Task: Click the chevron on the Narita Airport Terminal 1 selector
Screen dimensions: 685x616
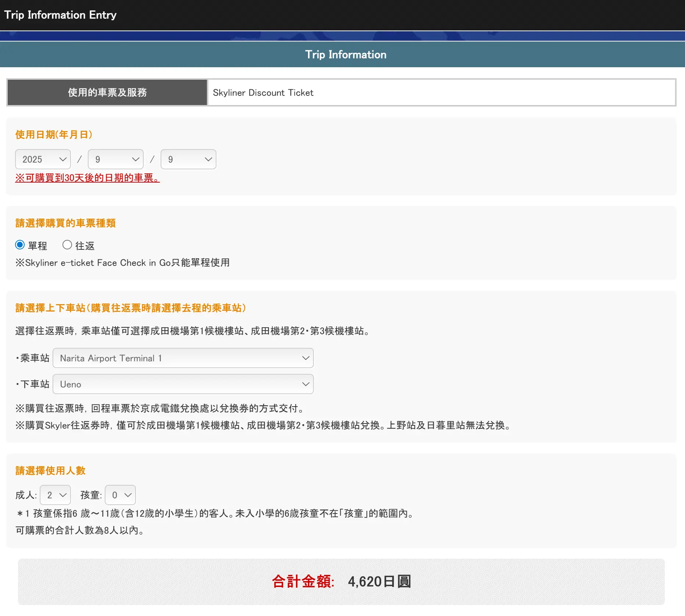Action: point(305,358)
